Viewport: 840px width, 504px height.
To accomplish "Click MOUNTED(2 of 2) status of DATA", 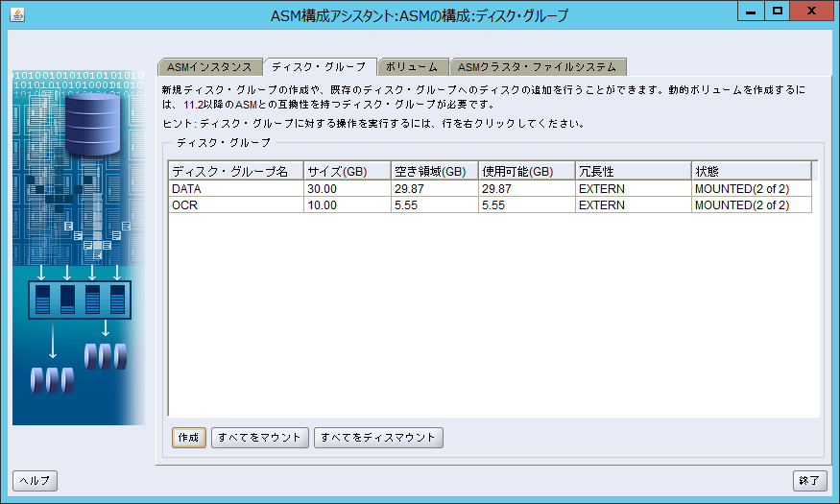I will 751,188.
